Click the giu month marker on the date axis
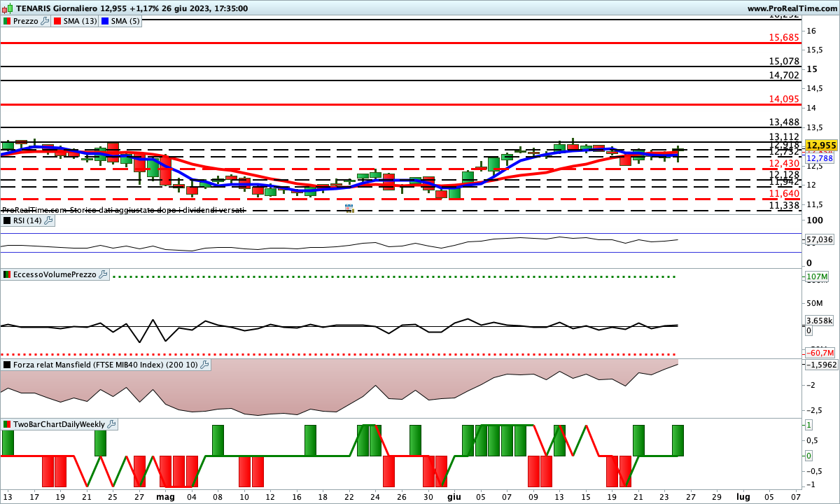The height and width of the screenshot is (504, 840). (x=454, y=496)
